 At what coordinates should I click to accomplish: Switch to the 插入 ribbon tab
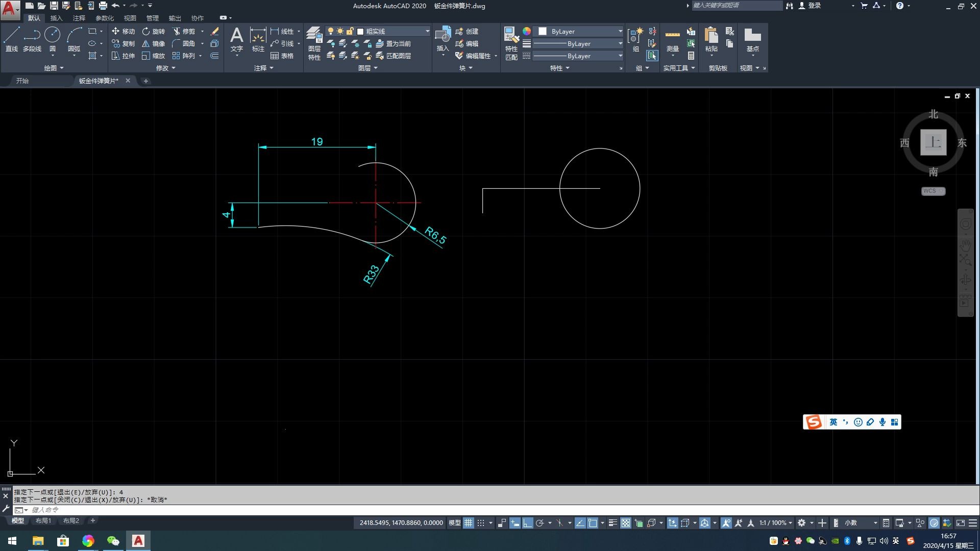56,18
